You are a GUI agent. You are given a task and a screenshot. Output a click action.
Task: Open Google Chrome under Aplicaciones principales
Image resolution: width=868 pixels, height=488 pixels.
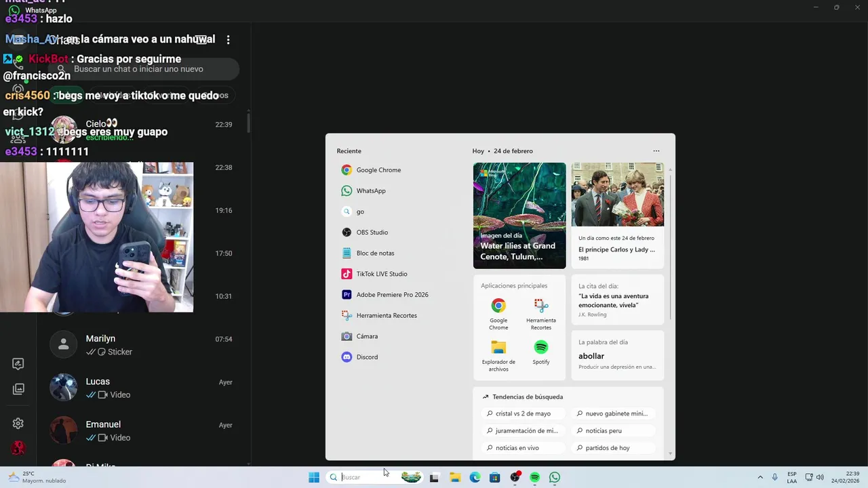click(x=498, y=314)
